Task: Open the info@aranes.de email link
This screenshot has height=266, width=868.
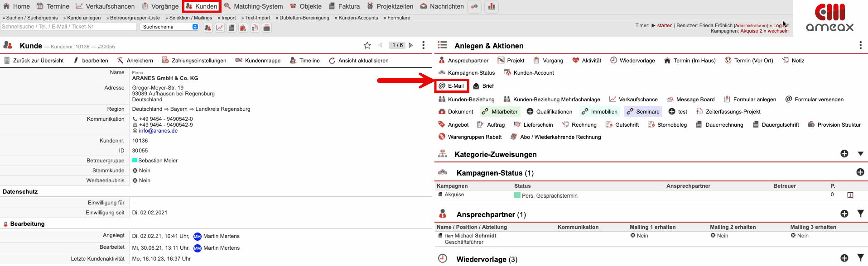Action: pos(158,131)
